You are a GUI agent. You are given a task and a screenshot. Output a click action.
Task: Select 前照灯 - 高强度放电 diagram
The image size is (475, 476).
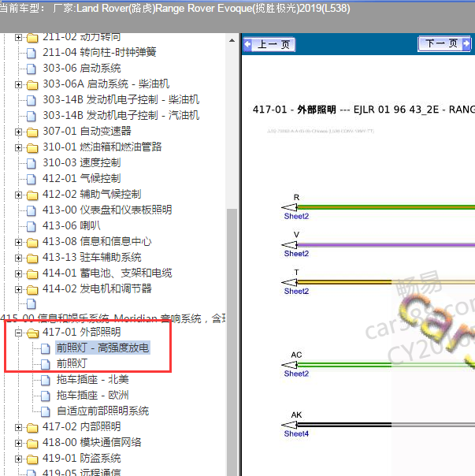(x=102, y=348)
